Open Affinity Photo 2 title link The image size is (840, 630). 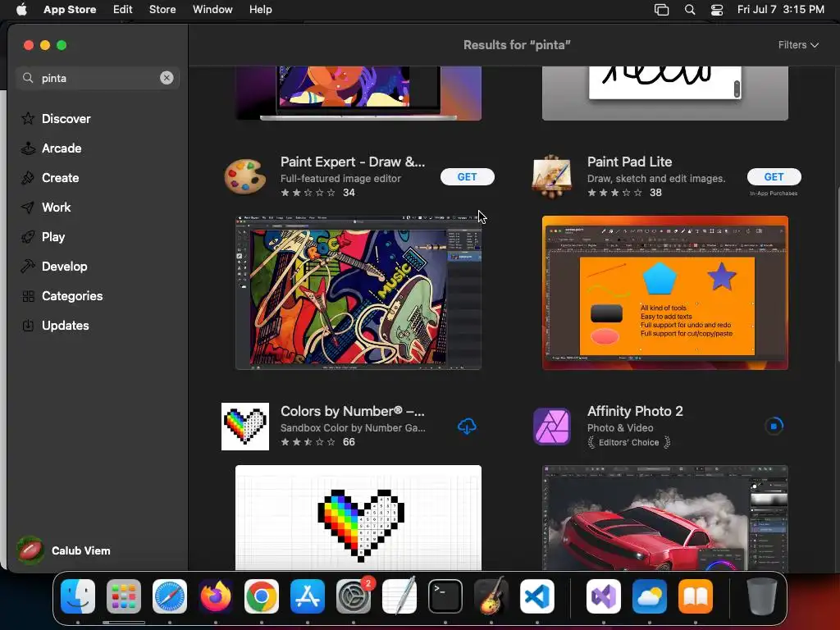(635, 411)
